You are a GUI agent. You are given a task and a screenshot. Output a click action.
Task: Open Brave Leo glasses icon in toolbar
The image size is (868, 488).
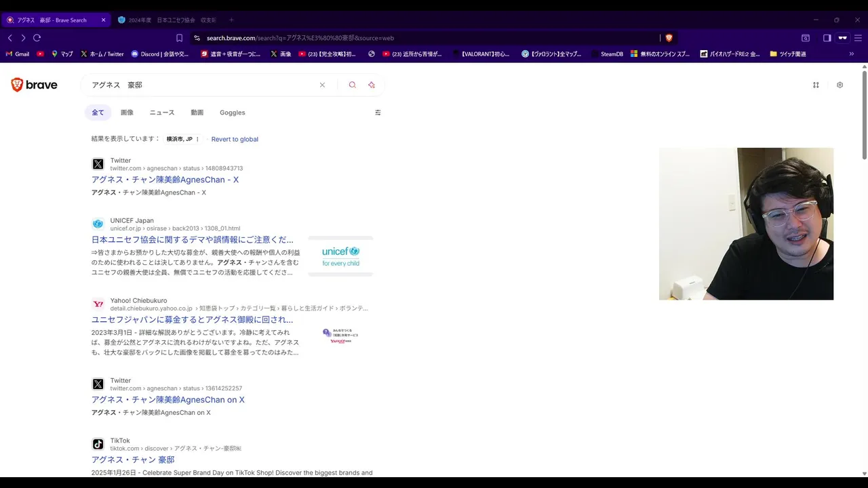(843, 38)
